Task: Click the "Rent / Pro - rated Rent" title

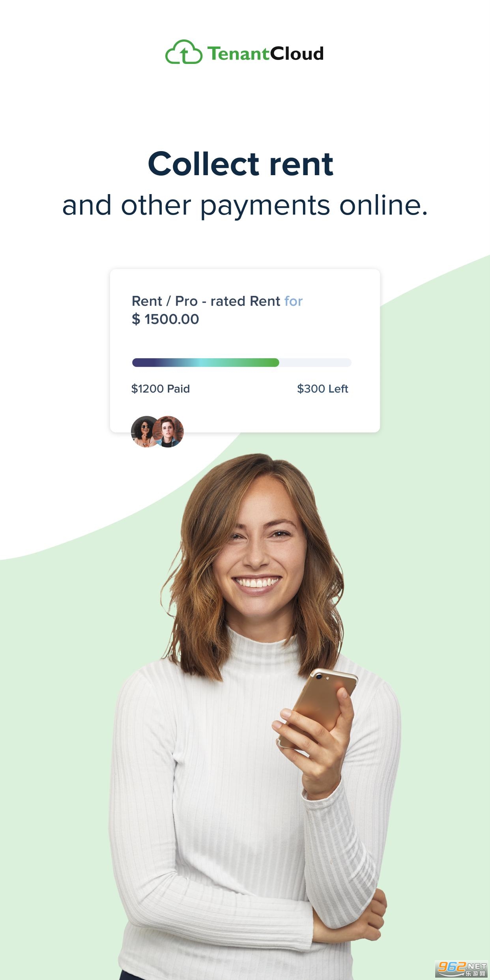Action: [x=206, y=301]
